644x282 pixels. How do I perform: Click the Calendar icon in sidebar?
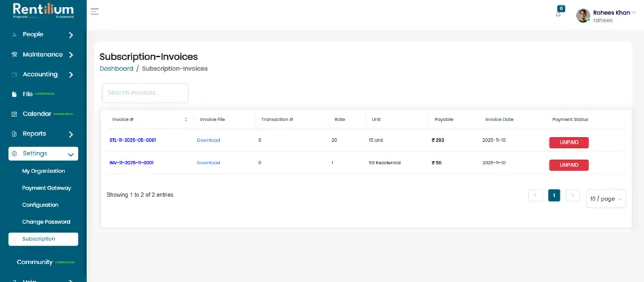(14, 114)
